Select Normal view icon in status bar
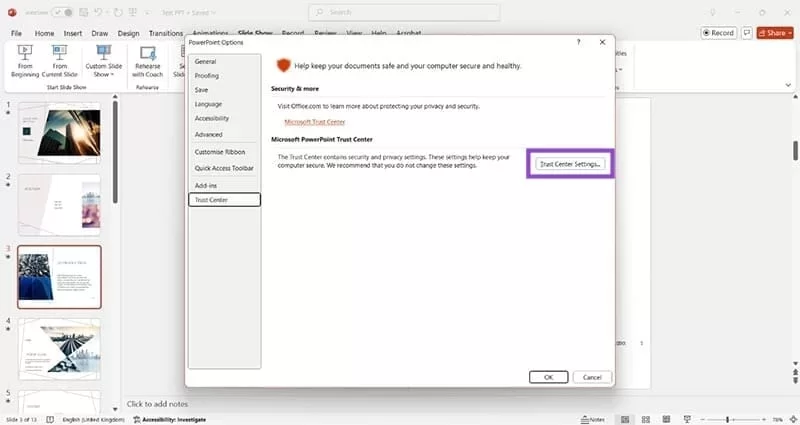800x425 pixels. (624, 419)
